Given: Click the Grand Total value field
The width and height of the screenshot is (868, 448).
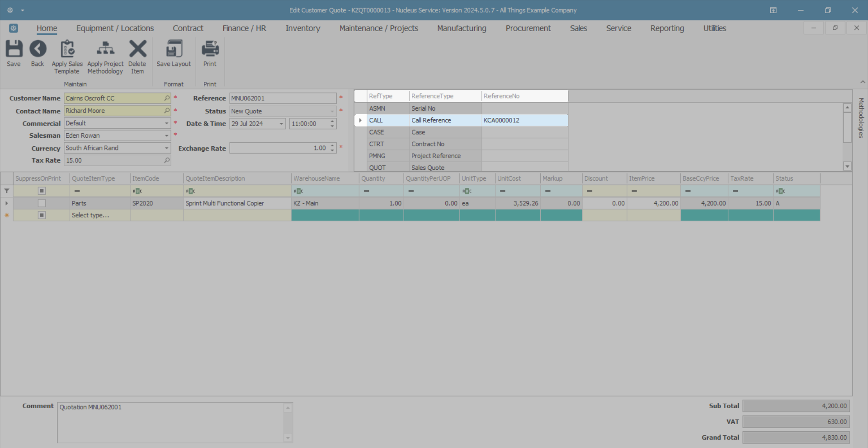Looking at the screenshot, I should [x=796, y=438].
